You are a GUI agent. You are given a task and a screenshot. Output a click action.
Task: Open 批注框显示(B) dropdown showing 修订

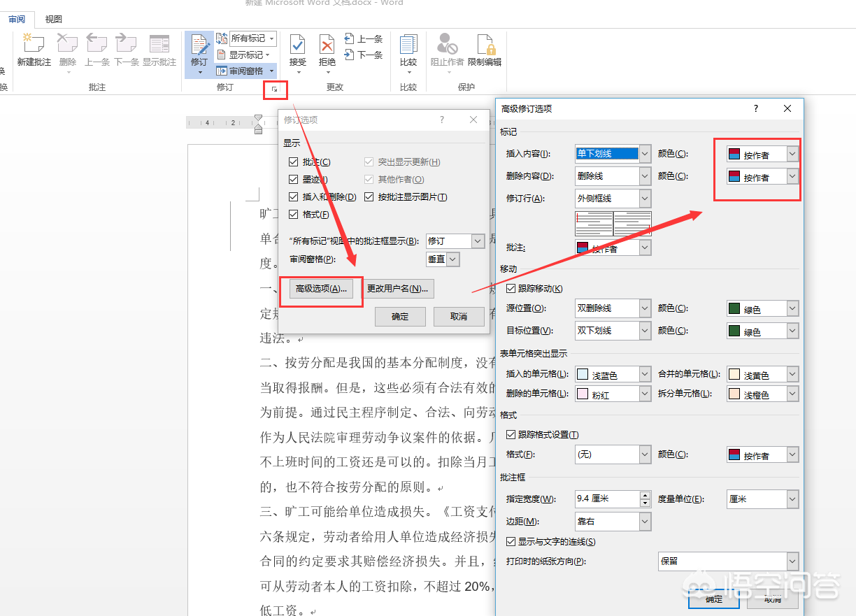[455, 241]
